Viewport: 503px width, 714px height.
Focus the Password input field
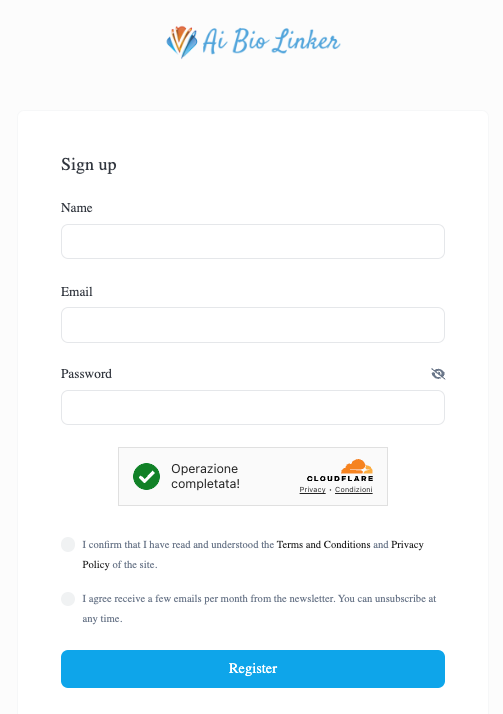pyautogui.click(x=253, y=408)
